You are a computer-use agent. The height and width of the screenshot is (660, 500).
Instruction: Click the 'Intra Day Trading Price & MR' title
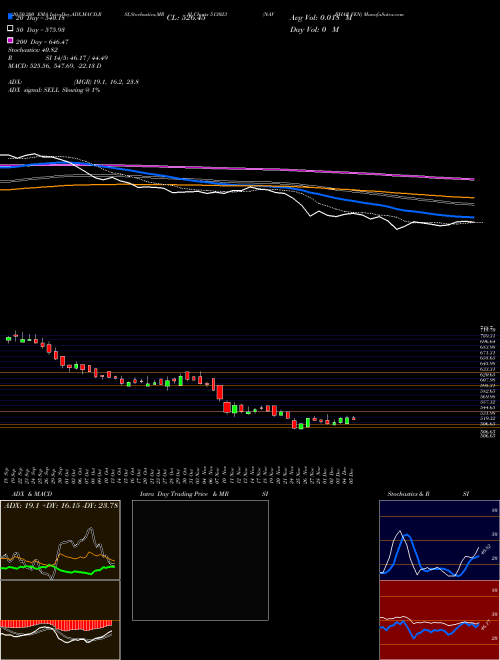click(x=184, y=494)
